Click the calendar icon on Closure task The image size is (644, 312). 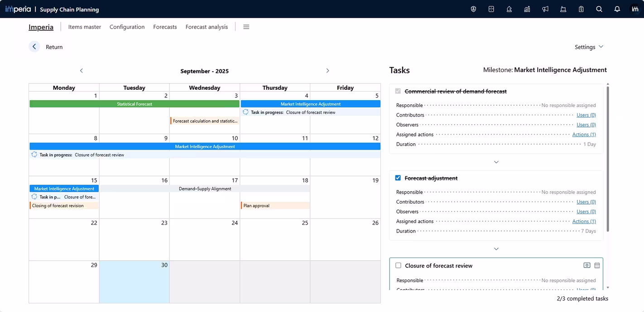tap(597, 266)
